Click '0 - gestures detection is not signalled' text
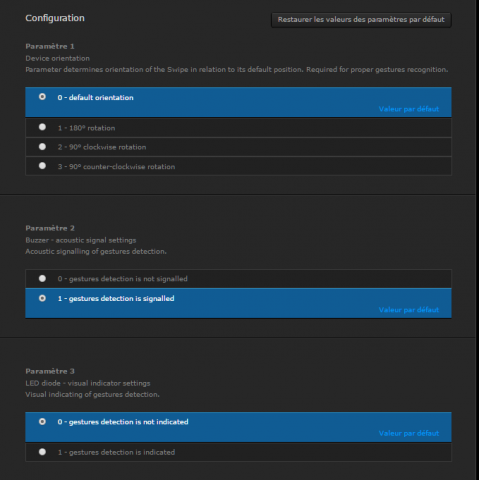Viewport: 479px width, 480px height. point(122,279)
